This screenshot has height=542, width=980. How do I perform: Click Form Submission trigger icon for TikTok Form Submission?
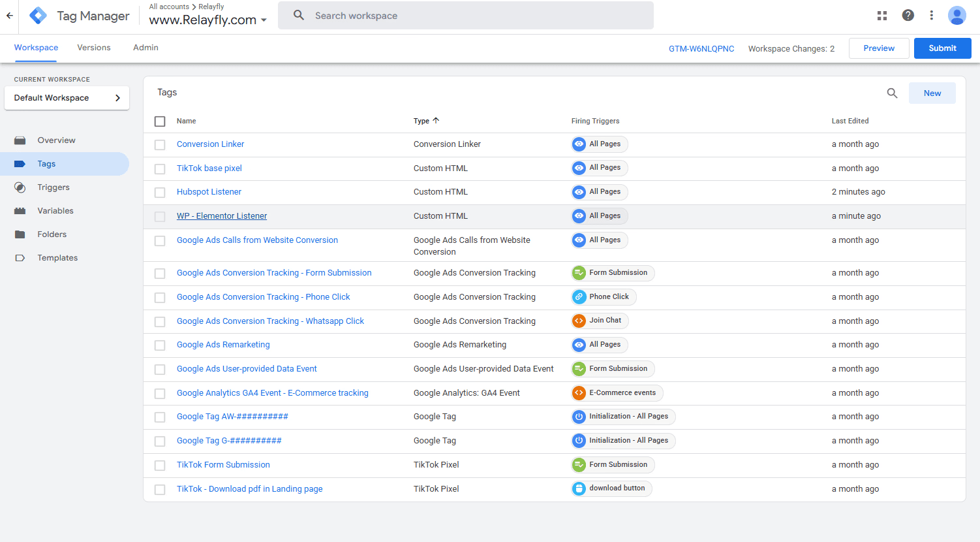pyautogui.click(x=579, y=465)
